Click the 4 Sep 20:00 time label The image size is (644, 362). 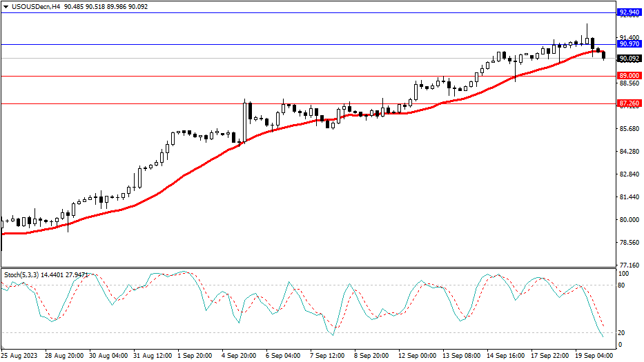(240, 356)
